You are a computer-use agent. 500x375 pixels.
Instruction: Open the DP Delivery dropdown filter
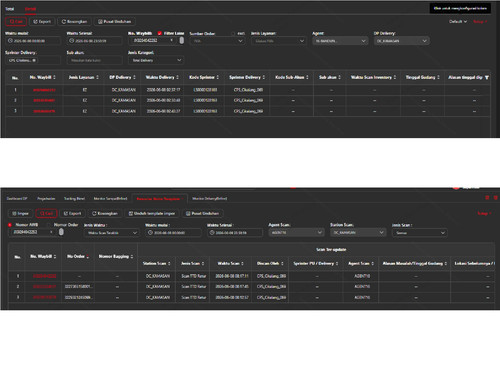(x=402, y=41)
